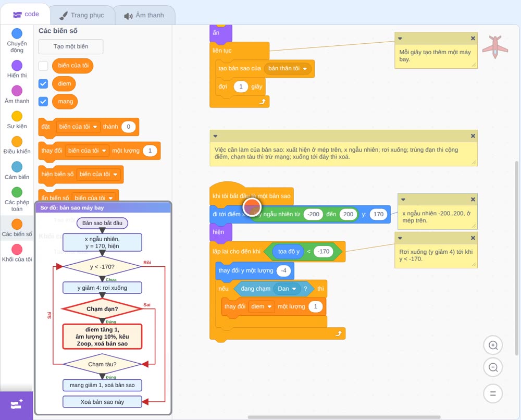Close the 'Rơi xuống' comment note
Viewport: 521px width, 420px height.
click(473, 238)
